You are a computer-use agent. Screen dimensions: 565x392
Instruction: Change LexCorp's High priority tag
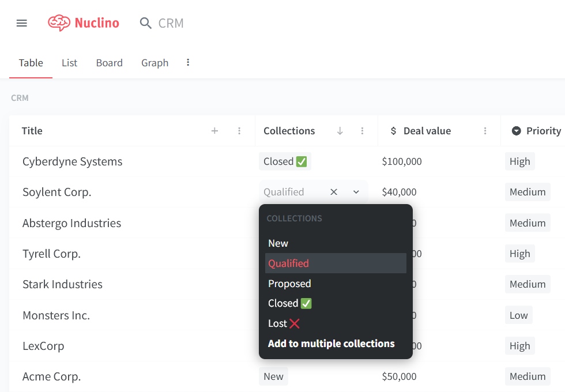pyautogui.click(x=519, y=346)
